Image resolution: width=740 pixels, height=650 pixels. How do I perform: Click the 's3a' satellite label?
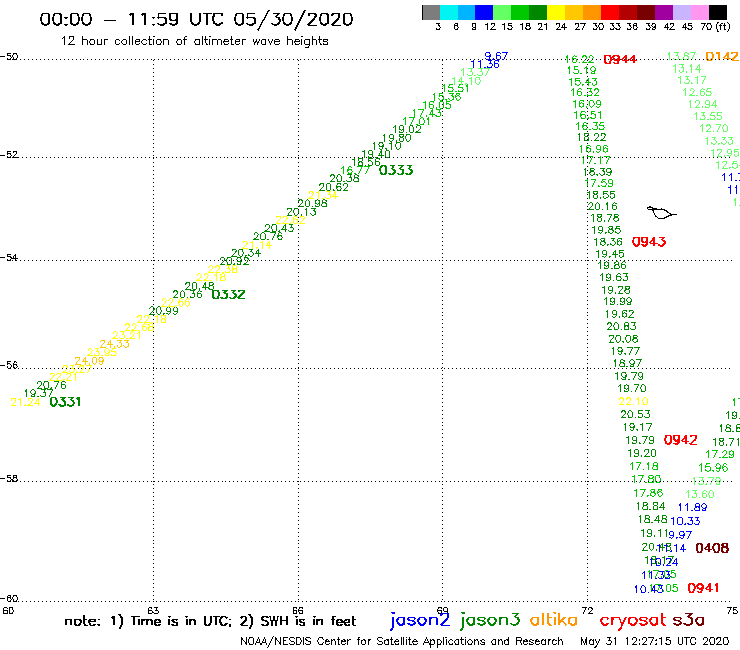coord(688,620)
